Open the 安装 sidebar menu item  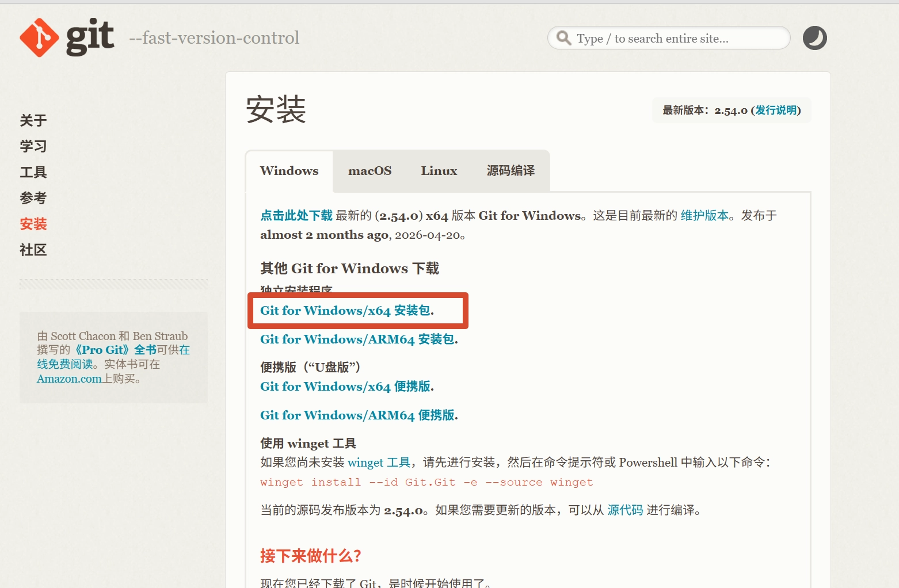(x=33, y=224)
